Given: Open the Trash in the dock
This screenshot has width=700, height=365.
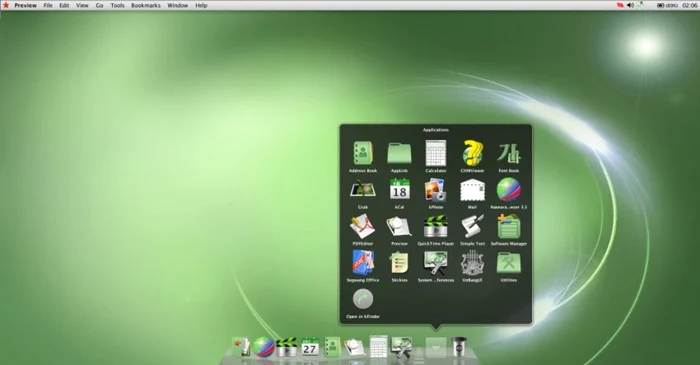Looking at the screenshot, I should (458, 347).
